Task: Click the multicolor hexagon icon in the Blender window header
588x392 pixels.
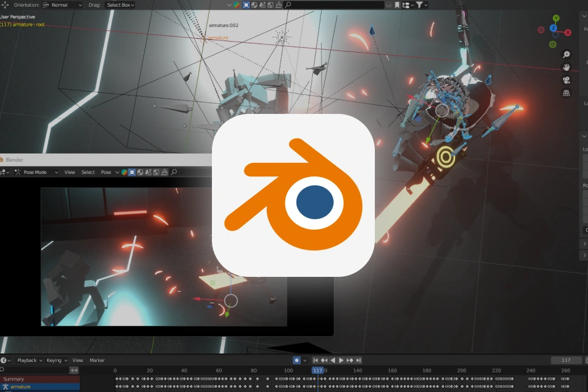Action: (124, 172)
